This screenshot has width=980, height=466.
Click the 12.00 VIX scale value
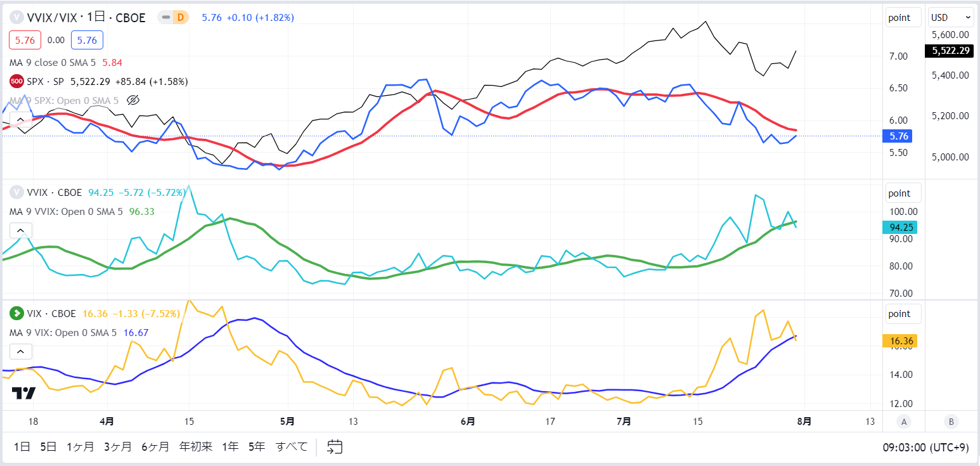[x=901, y=403]
